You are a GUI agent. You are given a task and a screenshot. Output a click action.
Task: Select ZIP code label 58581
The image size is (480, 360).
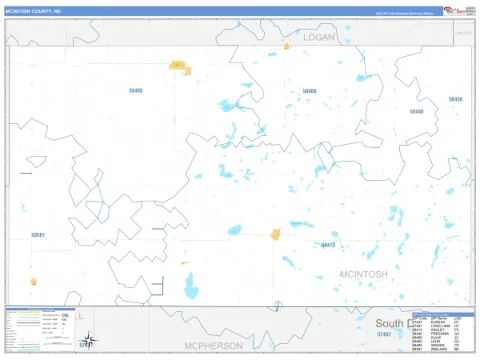coord(38,235)
